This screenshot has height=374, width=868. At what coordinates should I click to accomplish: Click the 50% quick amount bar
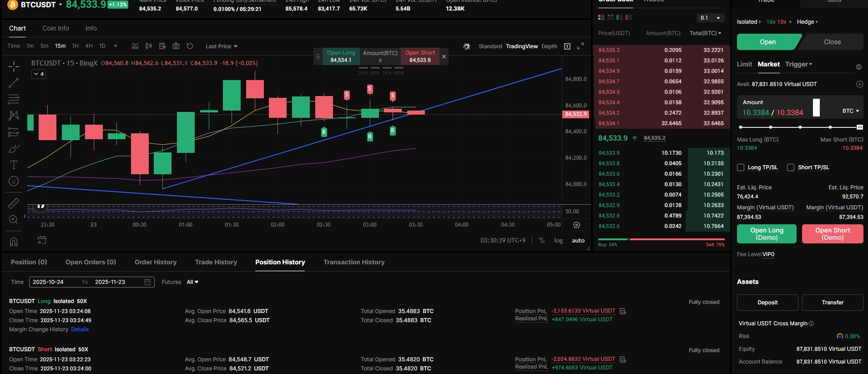coord(375,68)
